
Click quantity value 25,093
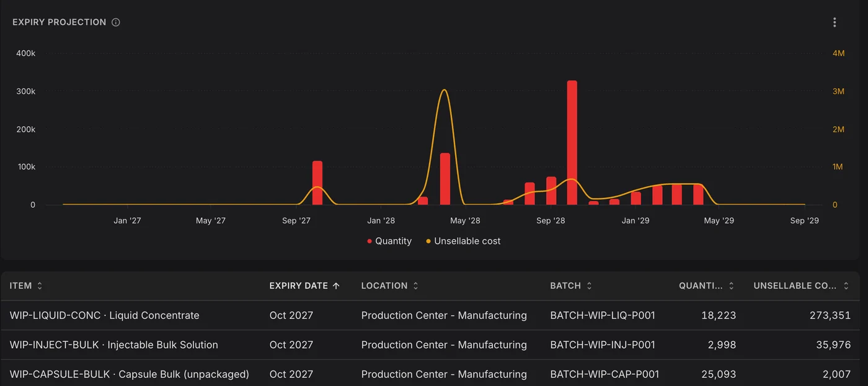pyautogui.click(x=718, y=374)
